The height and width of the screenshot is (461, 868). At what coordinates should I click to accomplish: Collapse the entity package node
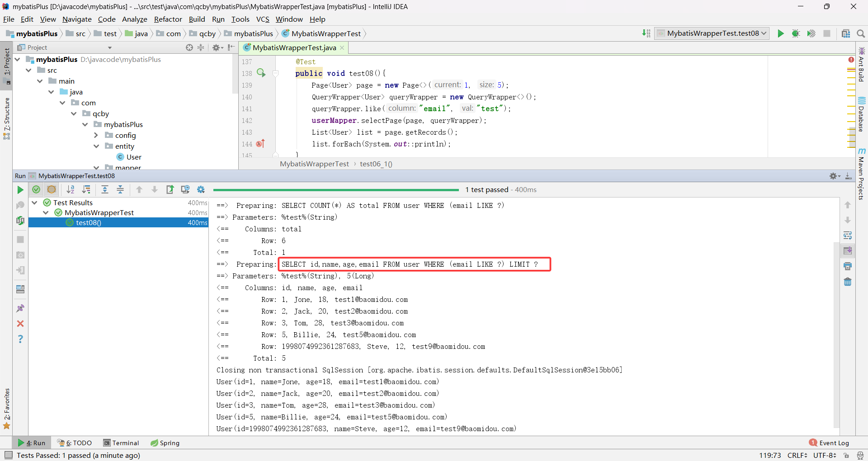pyautogui.click(x=96, y=146)
